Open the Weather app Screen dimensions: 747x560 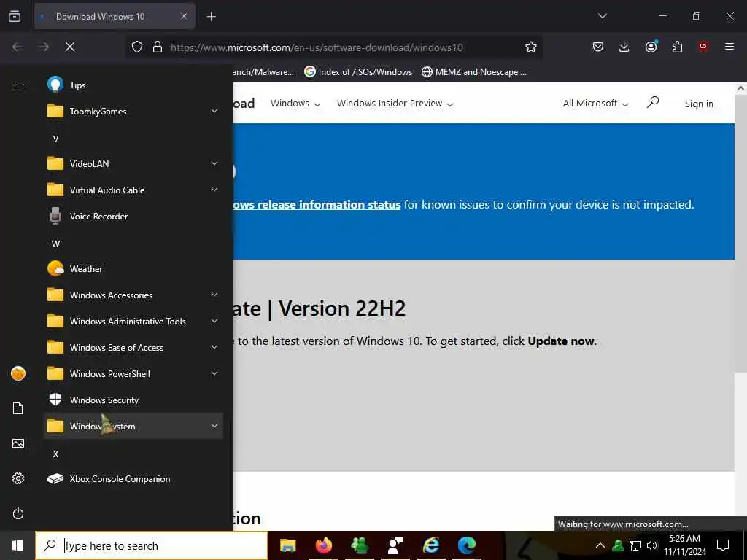133,268
